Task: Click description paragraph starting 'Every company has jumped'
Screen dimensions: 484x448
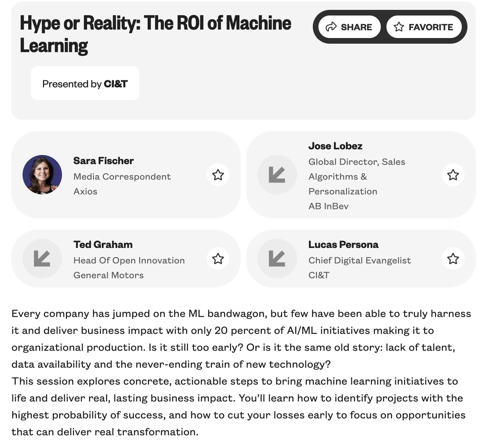Action: pos(241,339)
